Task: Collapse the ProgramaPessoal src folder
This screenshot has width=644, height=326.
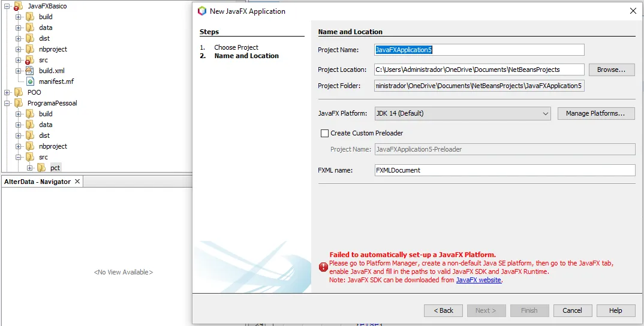Action: tap(18, 157)
